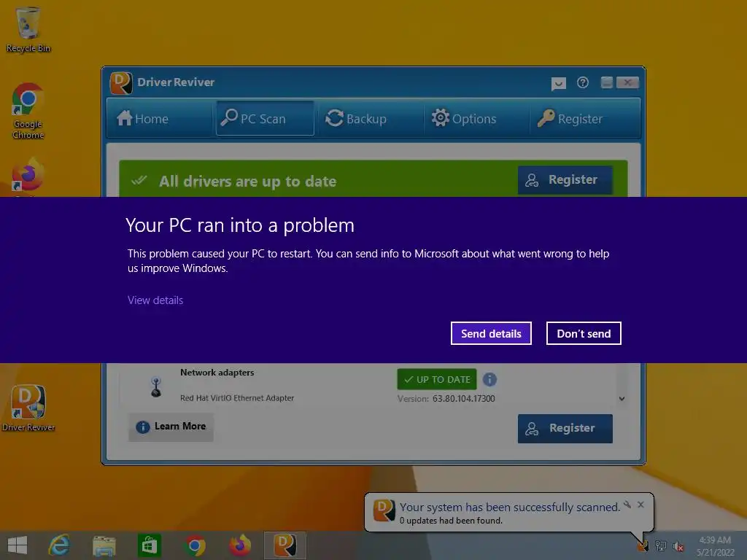Open the Windows Start button
This screenshot has width=747, height=560.
[x=18, y=545]
